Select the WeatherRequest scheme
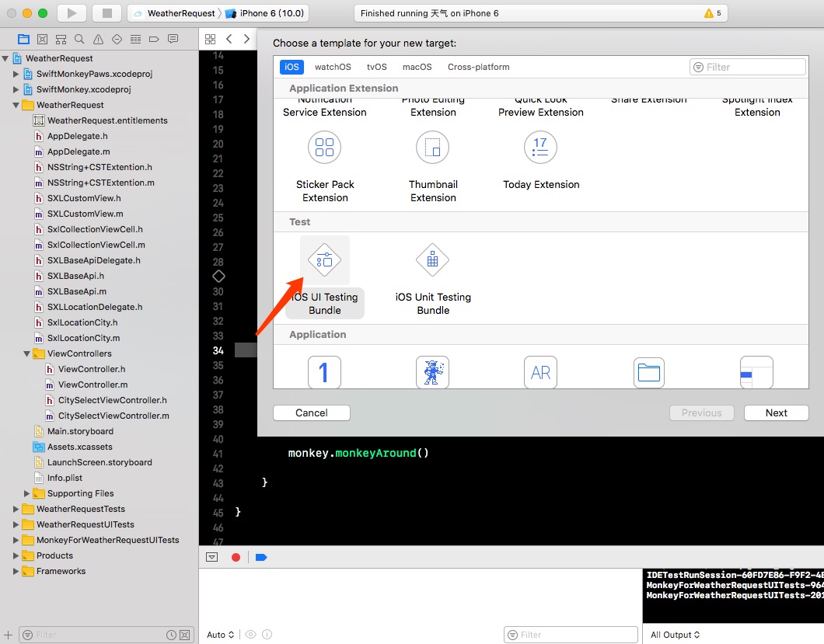Screen dimensions: 824x644 (175, 13)
